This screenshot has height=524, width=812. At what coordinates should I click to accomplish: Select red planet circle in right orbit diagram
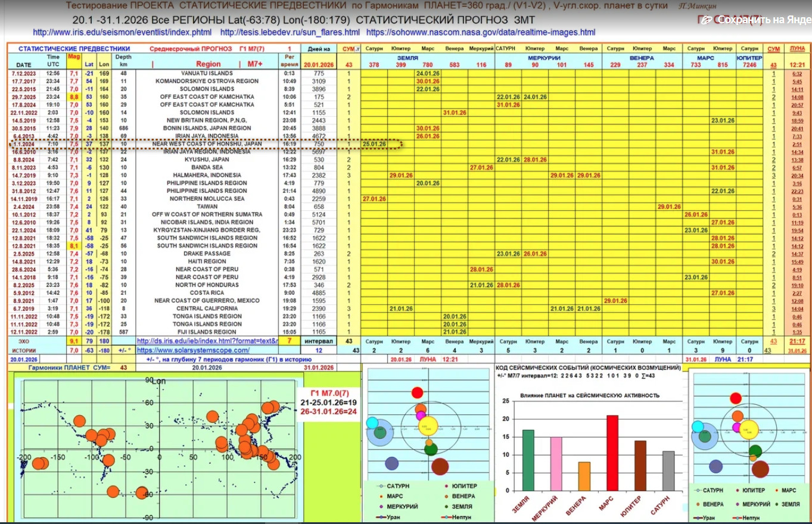(x=736, y=398)
